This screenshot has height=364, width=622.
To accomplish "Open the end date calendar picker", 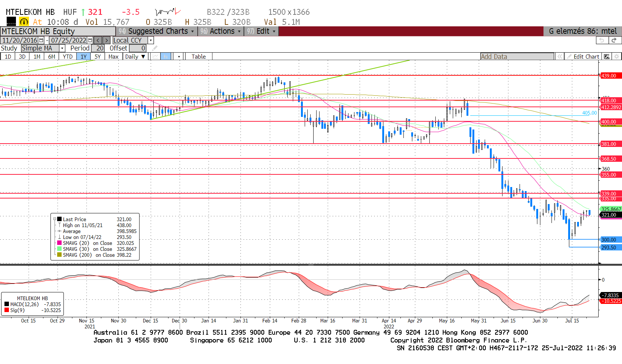I will pyautogui.click(x=90, y=40).
